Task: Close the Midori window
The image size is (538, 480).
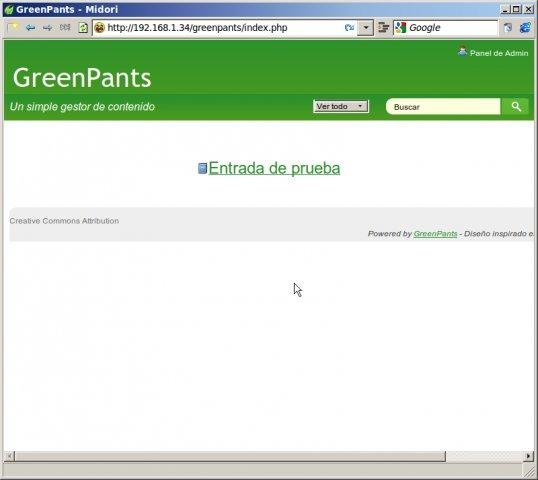Action: point(528,9)
